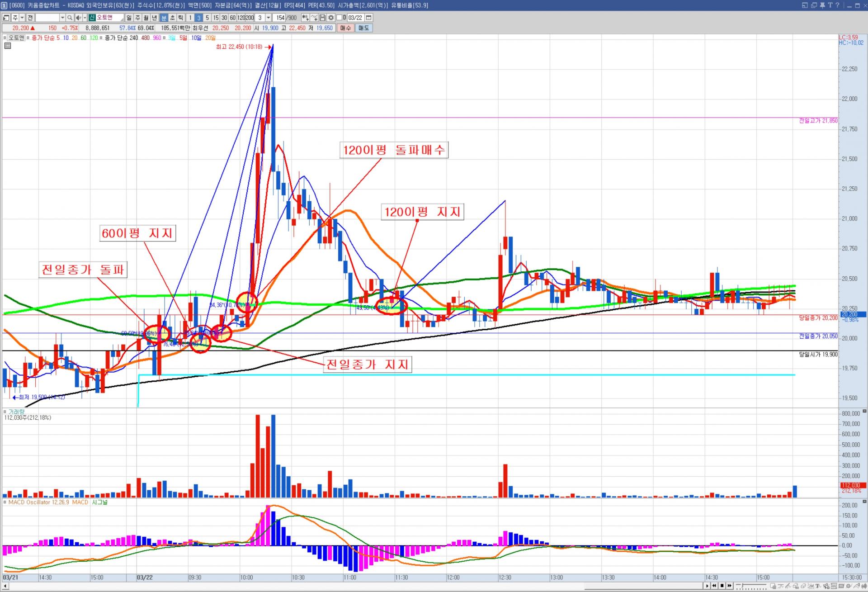Image resolution: width=868 pixels, height=592 pixels.
Task: Click the text tool T icon at bottom
Action: click(817, 586)
